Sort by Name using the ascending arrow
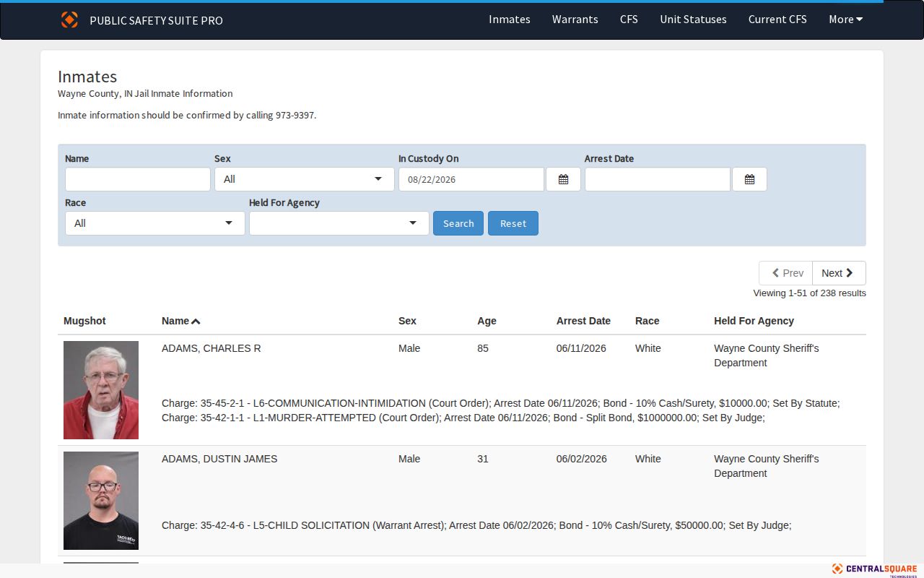Image resolution: width=924 pixels, height=578 pixels. coord(196,322)
